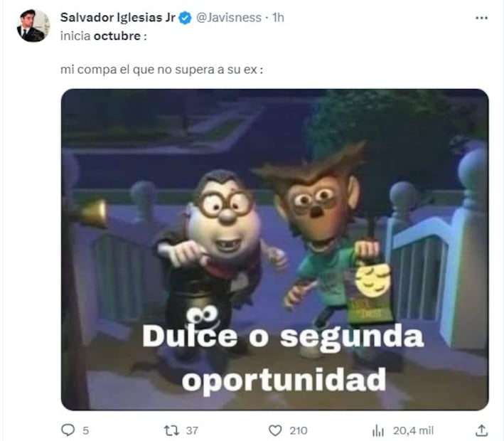
Task: View analytics via the bar-chart icon
Action: (378, 430)
